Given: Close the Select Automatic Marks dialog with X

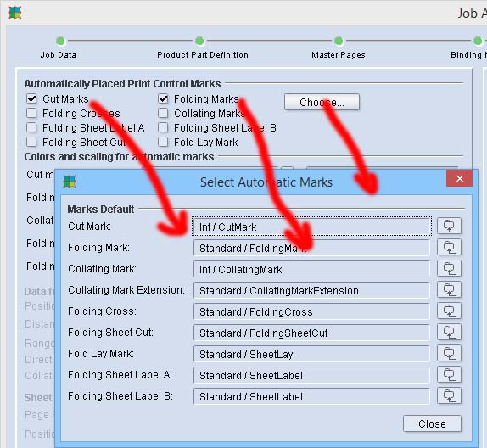Looking at the screenshot, I should (x=459, y=178).
